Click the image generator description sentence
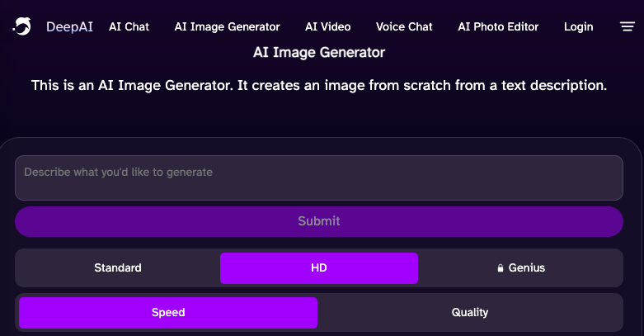The height and width of the screenshot is (336, 644). (x=319, y=86)
